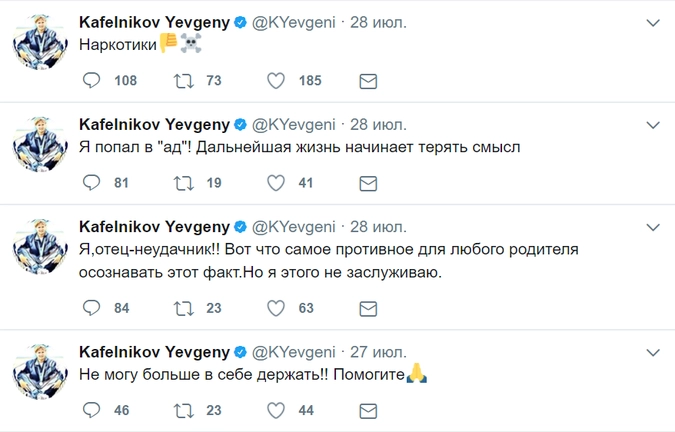This screenshot has height=432, width=675.
Task: Open options chevron on "ад" tweet
Action: [x=653, y=126]
